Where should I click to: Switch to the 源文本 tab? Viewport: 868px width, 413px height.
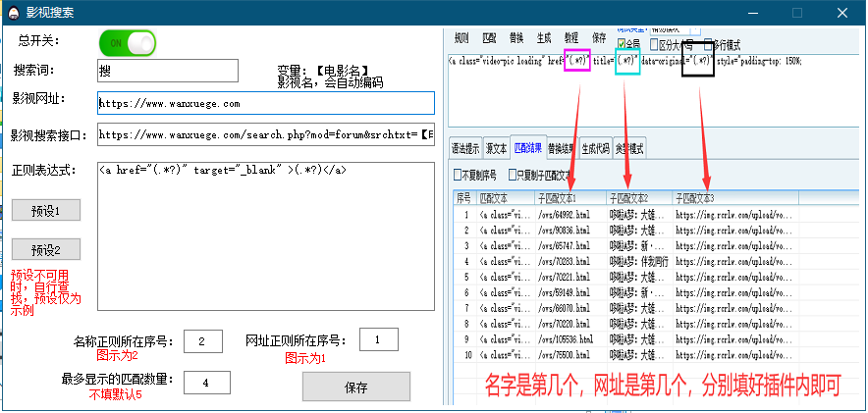tap(496, 148)
